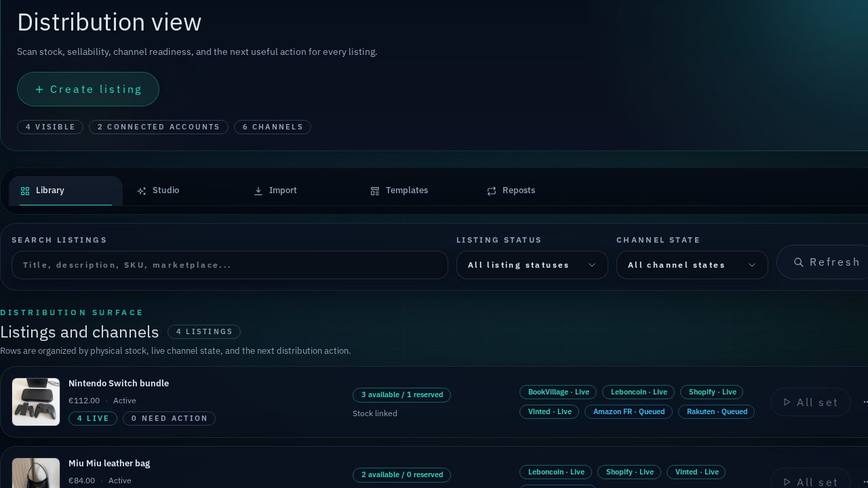The image size is (868, 488).
Task: Click Leboncoin · Live chip on Miu Miu row
Action: [x=556, y=472]
